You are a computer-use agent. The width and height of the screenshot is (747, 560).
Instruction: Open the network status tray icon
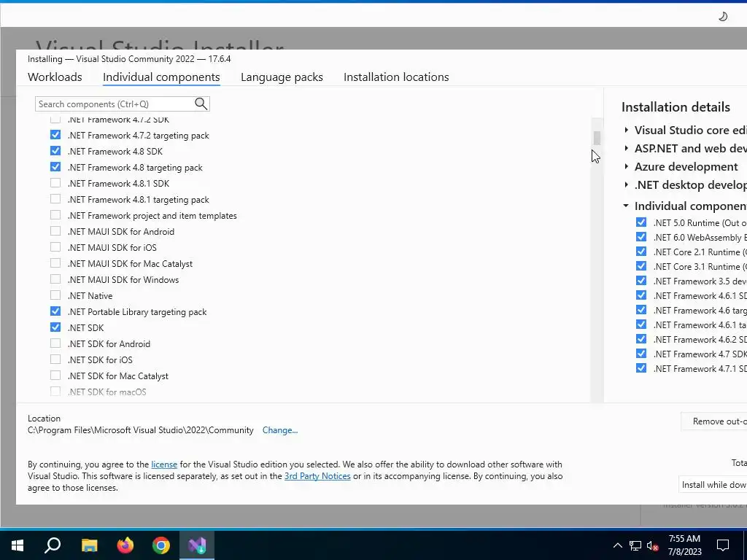pyautogui.click(x=635, y=545)
